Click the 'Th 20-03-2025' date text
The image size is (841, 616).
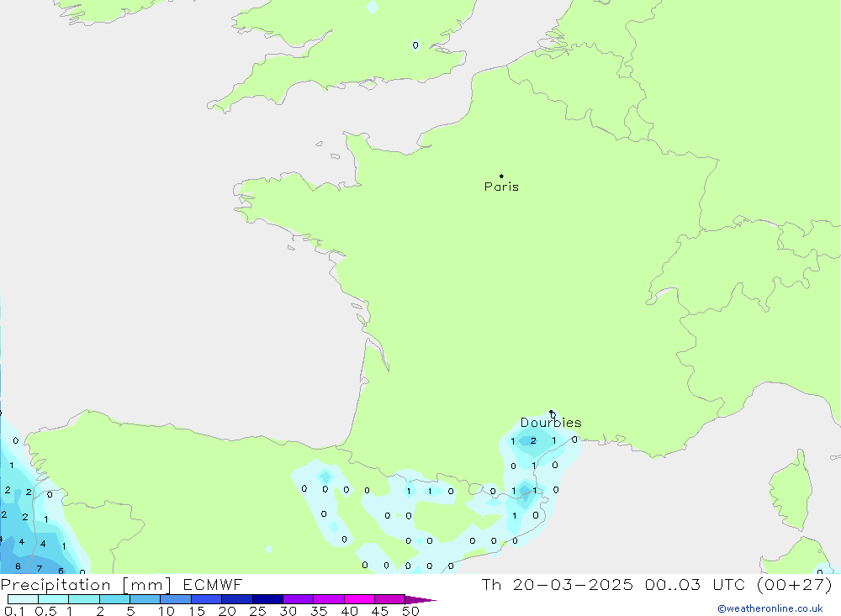558,585
